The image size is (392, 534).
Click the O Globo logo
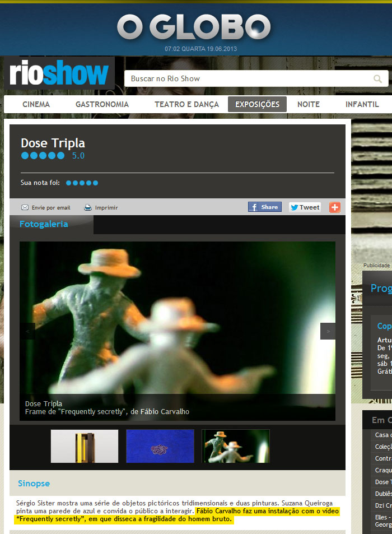pyautogui.click(x=194, y=26)
